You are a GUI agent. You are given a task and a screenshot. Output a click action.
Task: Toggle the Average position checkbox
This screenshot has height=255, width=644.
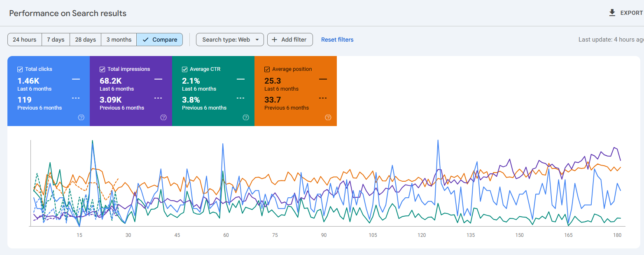click(x=267, y=69)
